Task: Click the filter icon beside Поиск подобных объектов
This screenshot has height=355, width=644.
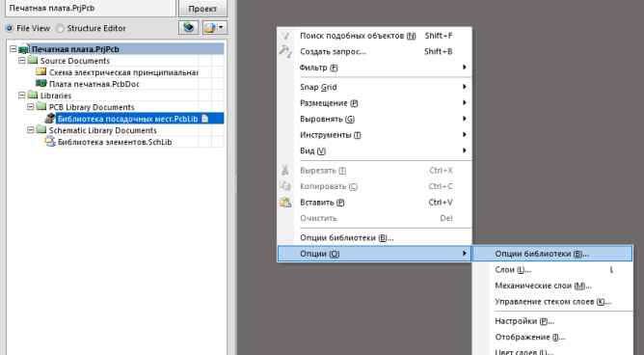Action: pos(285,36)
